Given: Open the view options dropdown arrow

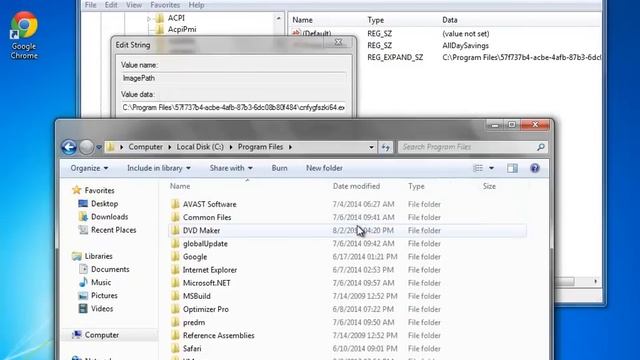Looking at the screenshot, I should (491, 168).
